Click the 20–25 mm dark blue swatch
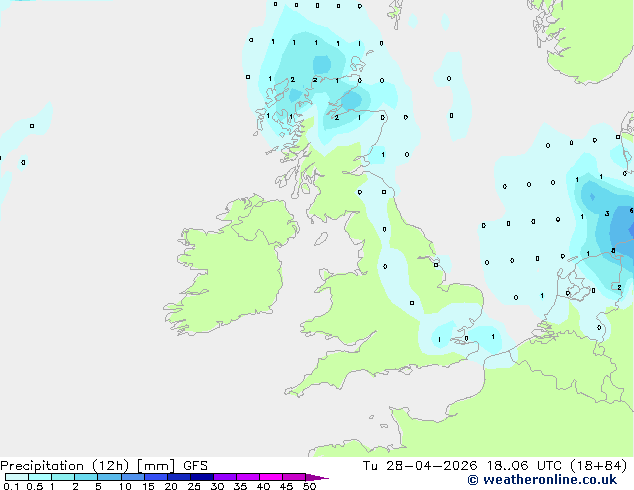 click(x=179, y=477)
